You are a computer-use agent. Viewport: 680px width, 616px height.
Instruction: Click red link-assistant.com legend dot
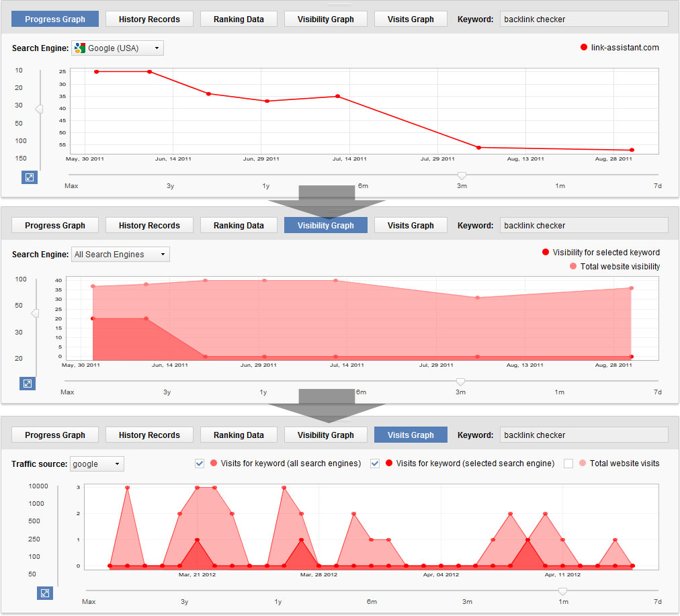[x=584, y=47]
